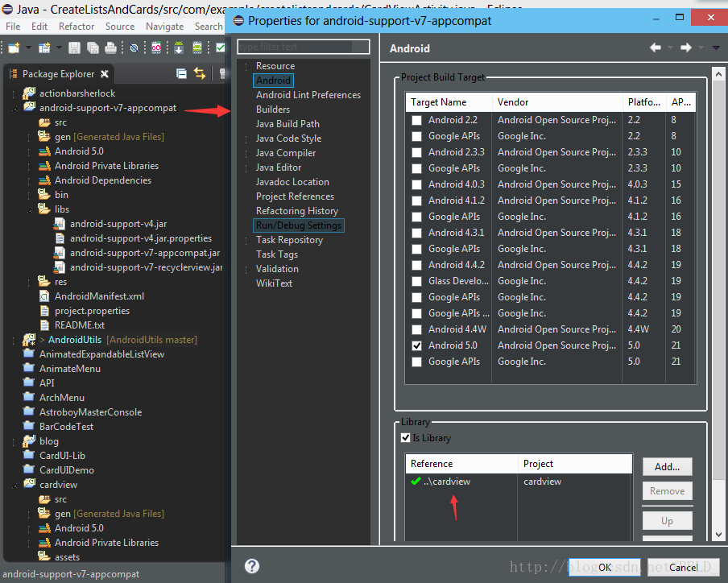Select project.properties file icon
Screen dimensions: 728x583
[44, 311]
